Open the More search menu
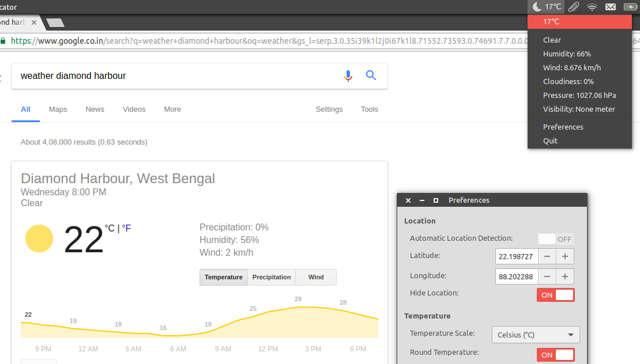The width and height of the screenshot is (640, 364). click(172, 109)
